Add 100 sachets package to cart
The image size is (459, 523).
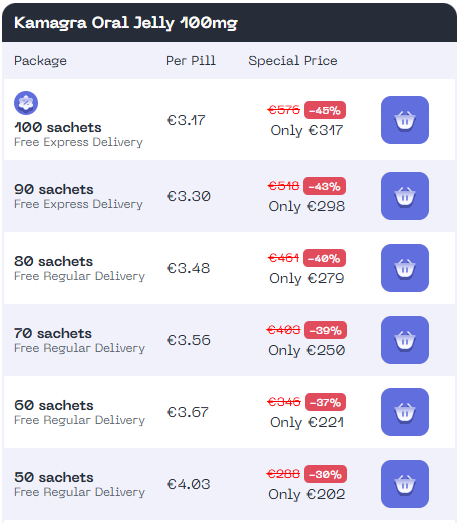tap(405, 120)
